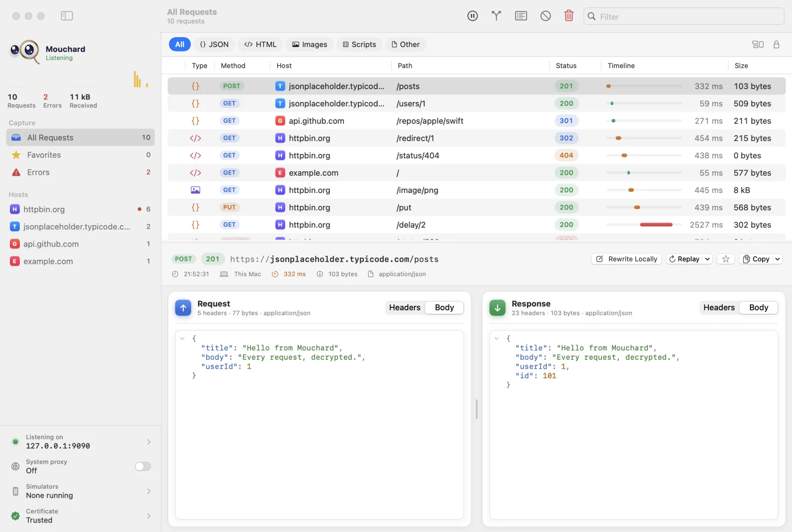Viewport: 792px width, 532px height.
Task: Click the Mouchard eyes logo
Action: coord(25,51)
